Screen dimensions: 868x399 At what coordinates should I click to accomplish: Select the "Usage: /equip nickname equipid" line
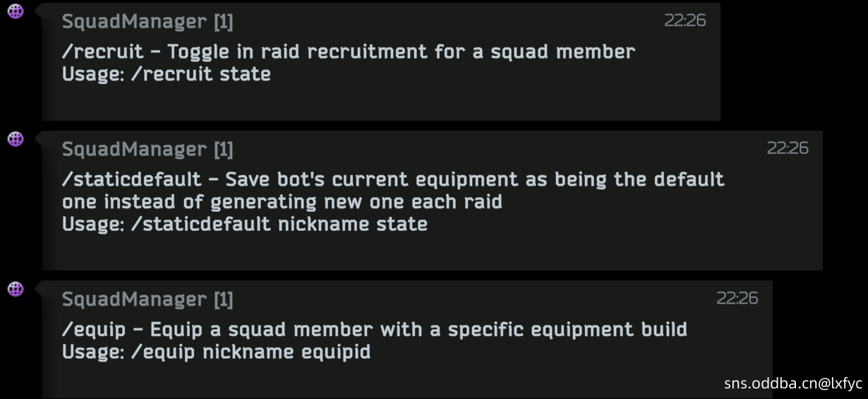pos(217,352)
